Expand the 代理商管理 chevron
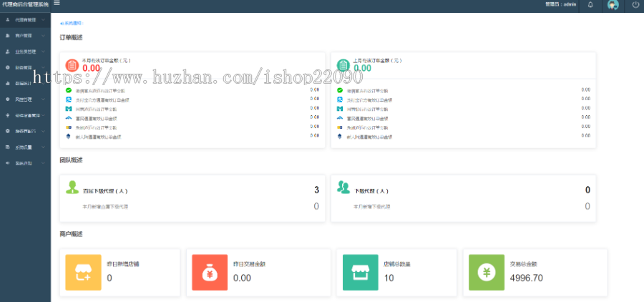This screenshot has height=302, width=644. (x=43, y=20)
